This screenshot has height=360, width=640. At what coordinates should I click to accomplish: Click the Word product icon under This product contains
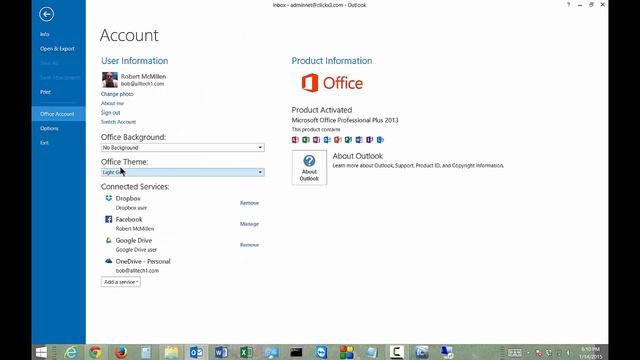tap(359, 140)
